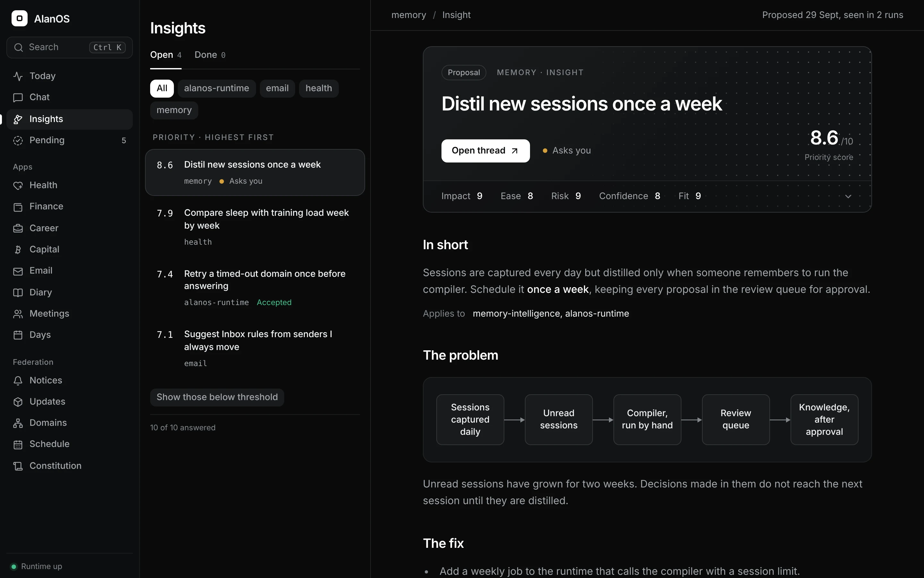Open the Days calendar icon
924x578 pixels.
(x=18, y=335)
